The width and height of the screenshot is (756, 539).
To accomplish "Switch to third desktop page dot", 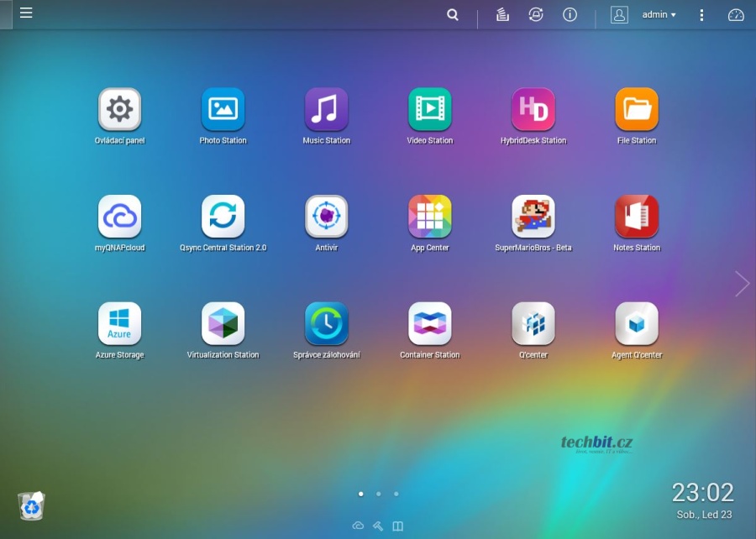I will pos(396,495).
